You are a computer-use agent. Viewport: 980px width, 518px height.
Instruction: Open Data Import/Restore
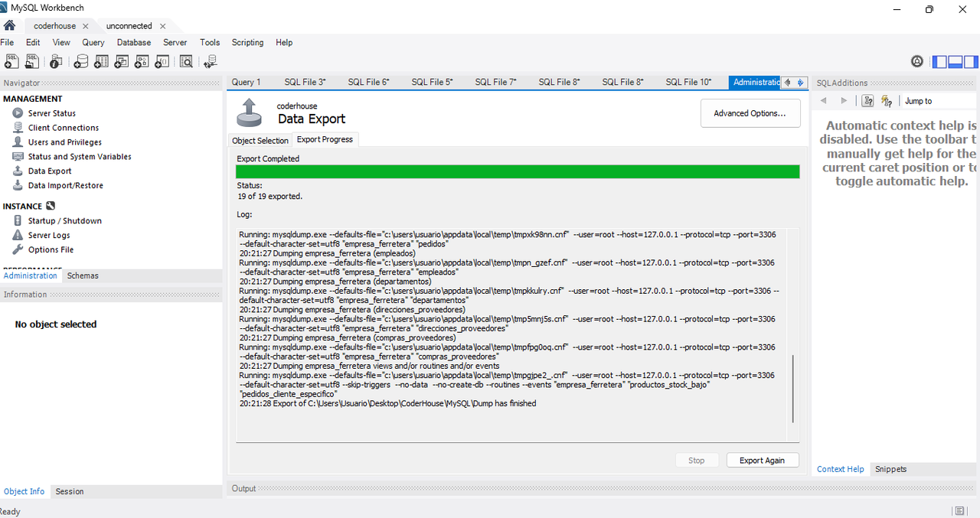[66, 186]
